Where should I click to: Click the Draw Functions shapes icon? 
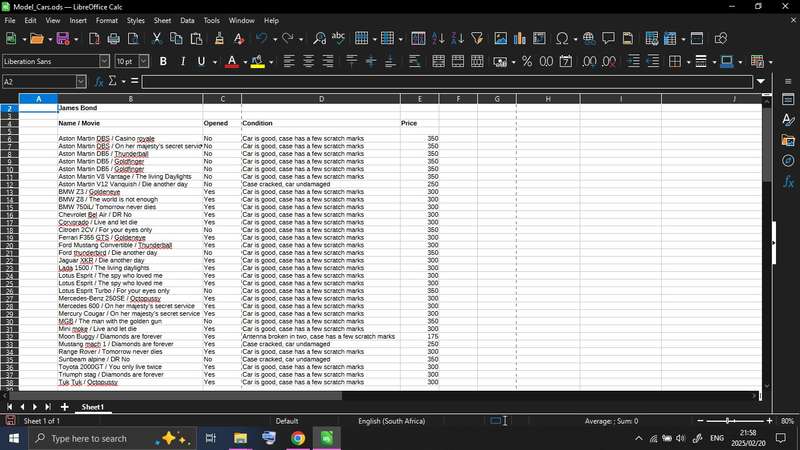(x=720, y=39)
